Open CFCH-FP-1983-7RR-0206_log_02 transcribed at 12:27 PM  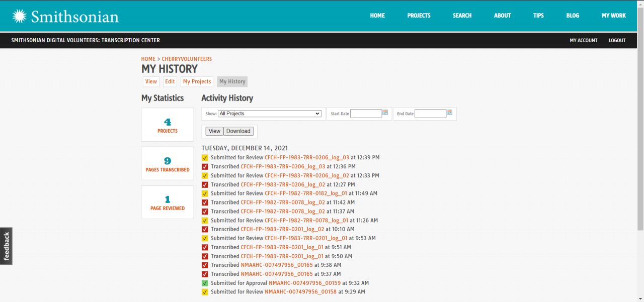pyautogui.click(x=283, y=185)
